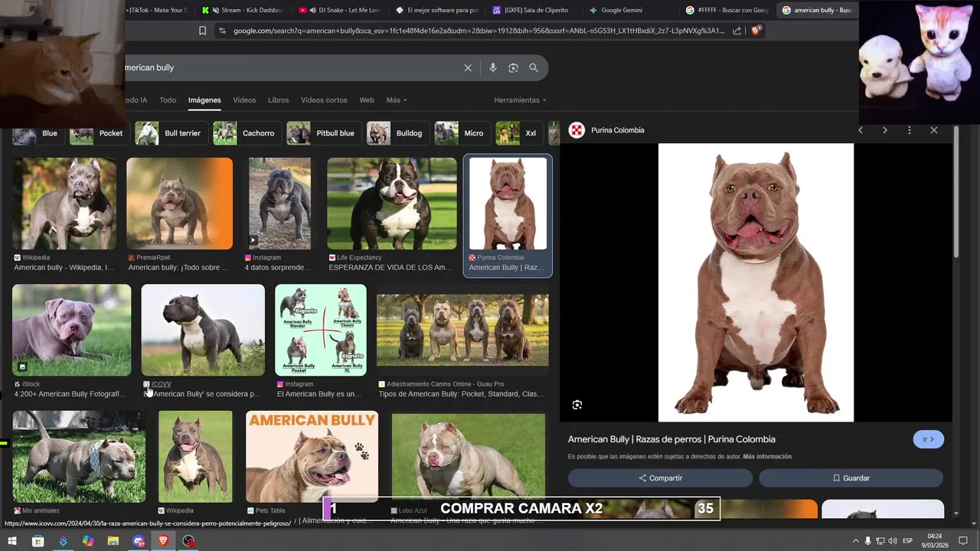This screenshot has height=551, width=980.
Task: Click the share icon in address bar
Action: (x=737, y=31)
